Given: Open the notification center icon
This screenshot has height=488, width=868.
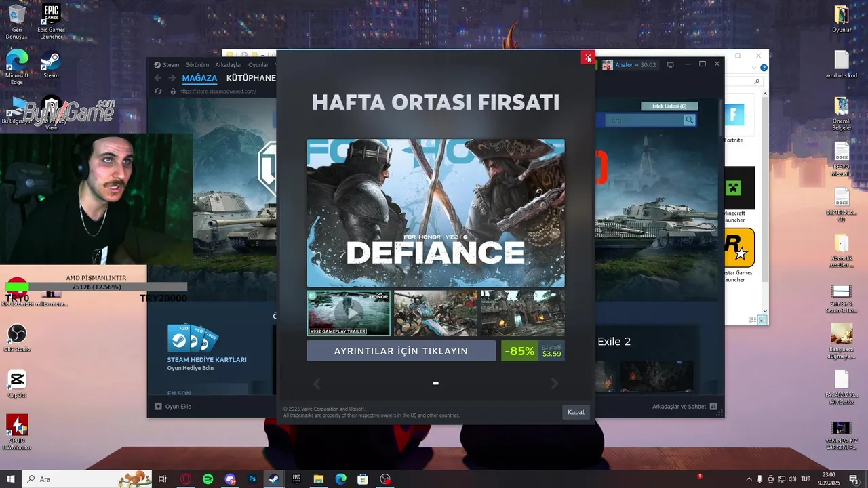Looking at the screenshot, I should 854,479.
